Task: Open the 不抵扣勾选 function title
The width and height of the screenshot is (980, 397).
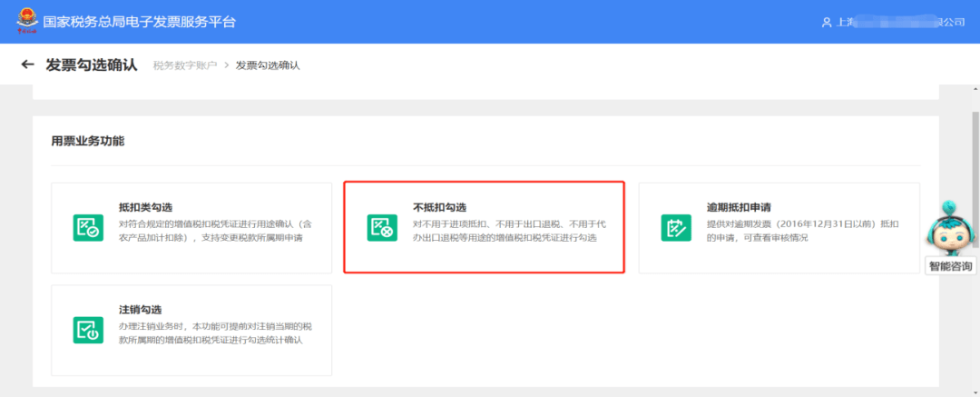Action: pos(439,207)
